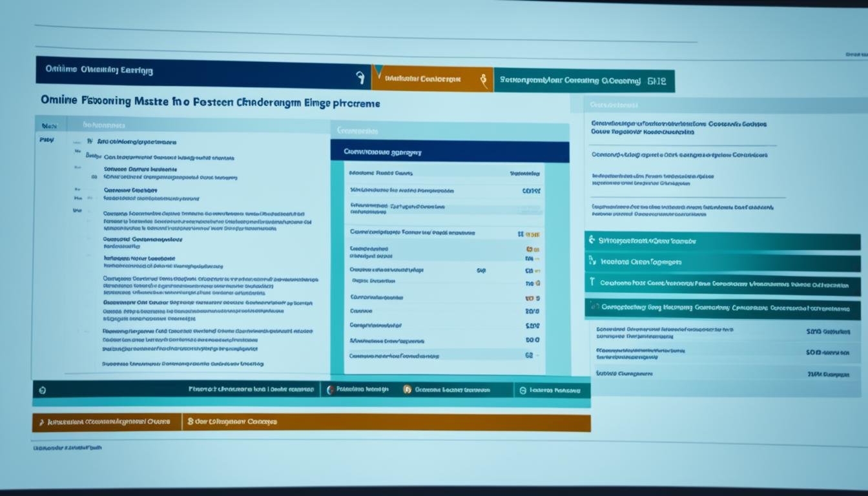Screen dimensions: 868x496
Task: Collapse the darkest teal accordion bar above the table
Action: 722,308
